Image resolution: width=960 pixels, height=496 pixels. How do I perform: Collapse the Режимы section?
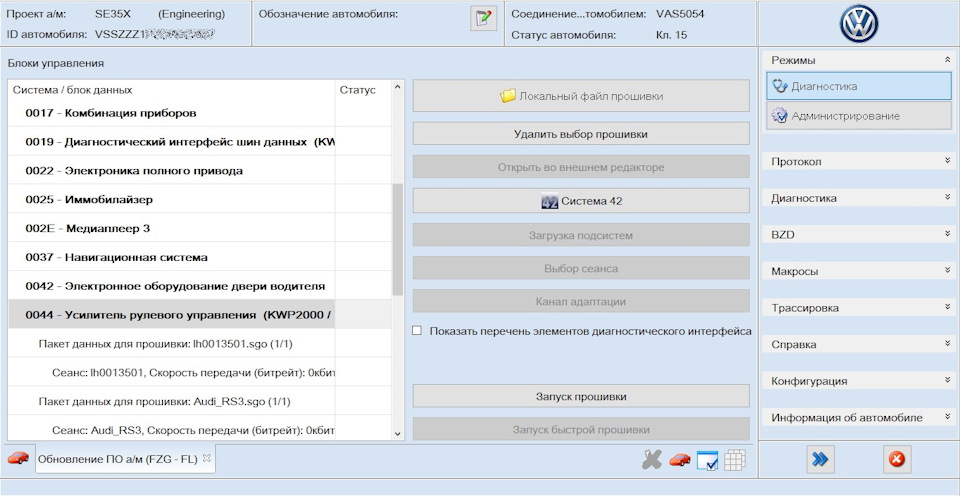coord(947,60)
